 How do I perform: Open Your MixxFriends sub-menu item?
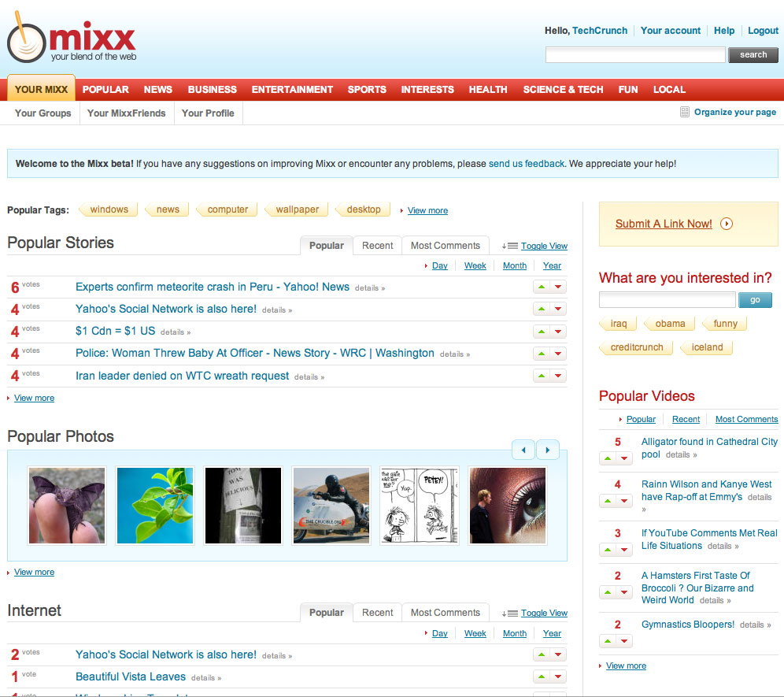click(x=127, y=113)
